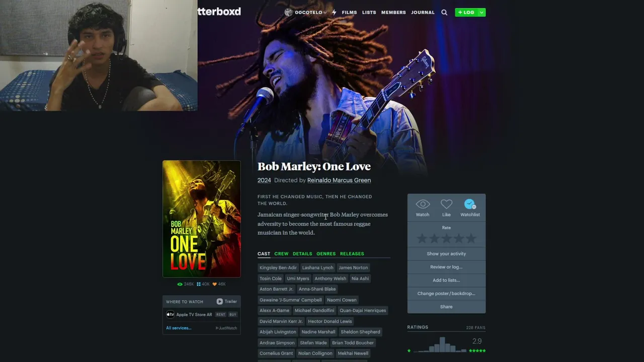The image size is (644, 362).
Task: Click the JustWatch logo link
Action: 226,328
